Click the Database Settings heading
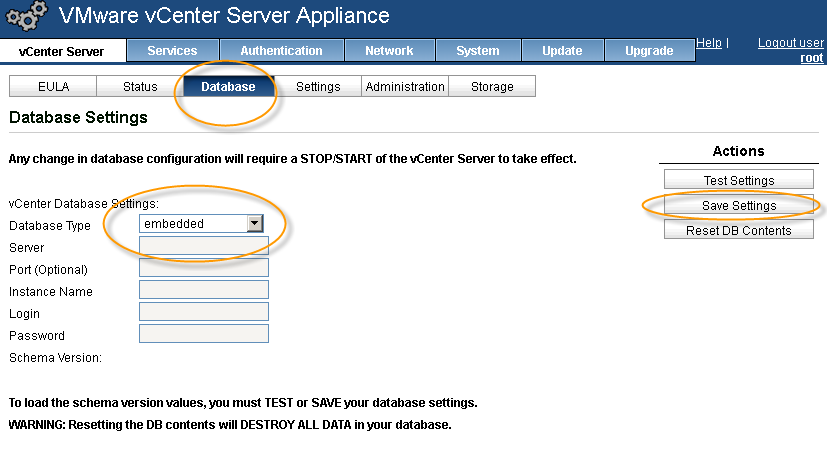 pyautogui.click(x=79, y=117)
